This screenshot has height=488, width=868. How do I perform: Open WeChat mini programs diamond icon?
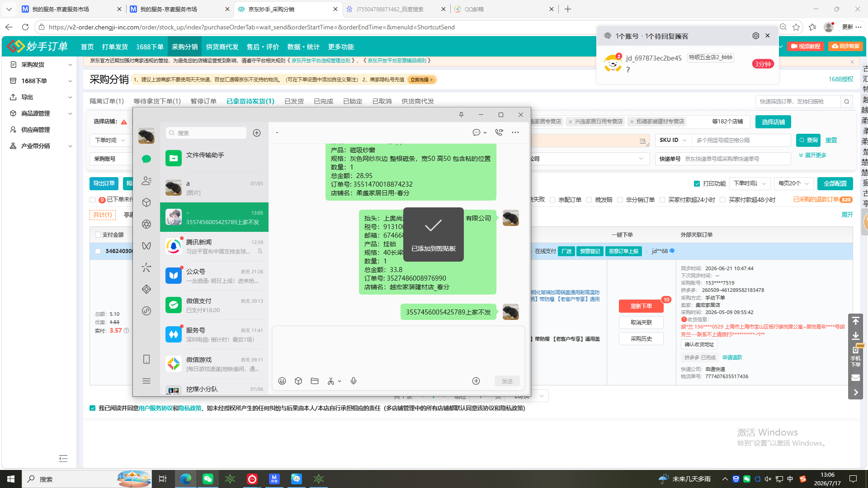pyautogui.click(x=146, y=289)
